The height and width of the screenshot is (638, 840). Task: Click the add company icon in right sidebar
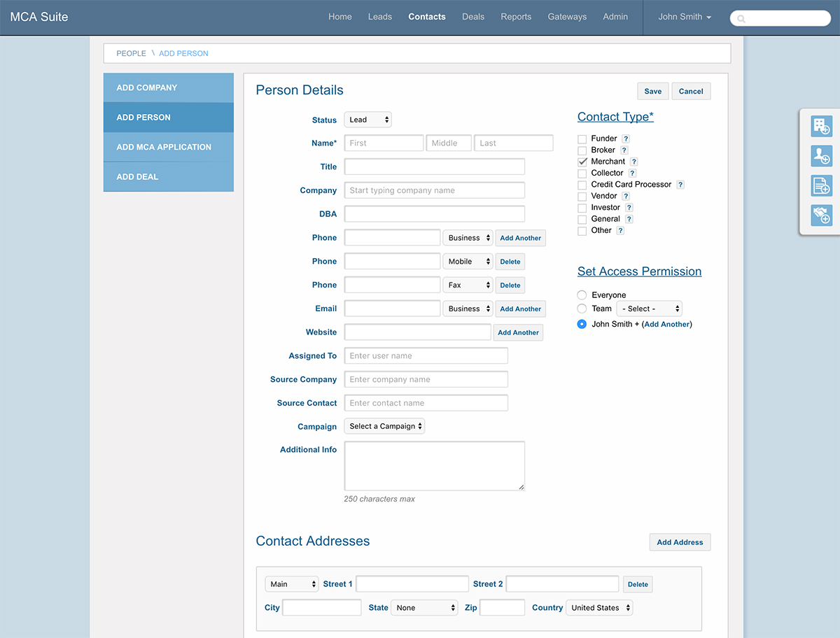pyautogui.click(x=821, y=127)
